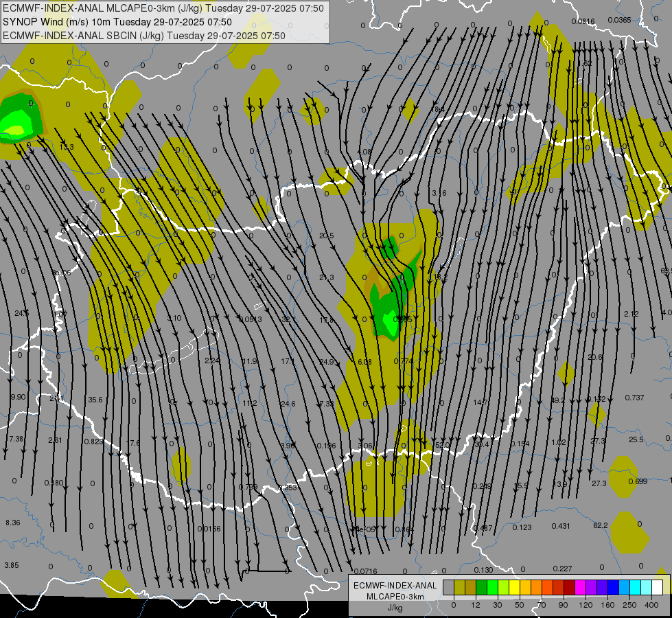The image size is (672, 618).
Task: Click the '400' legend scale label
Action: tap(651, 605)
